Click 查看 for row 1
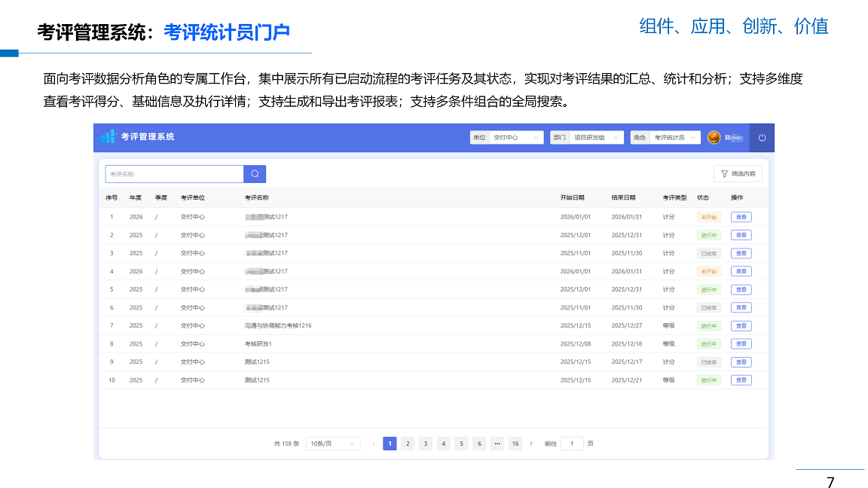868x488 pixels. coord(741,217)
